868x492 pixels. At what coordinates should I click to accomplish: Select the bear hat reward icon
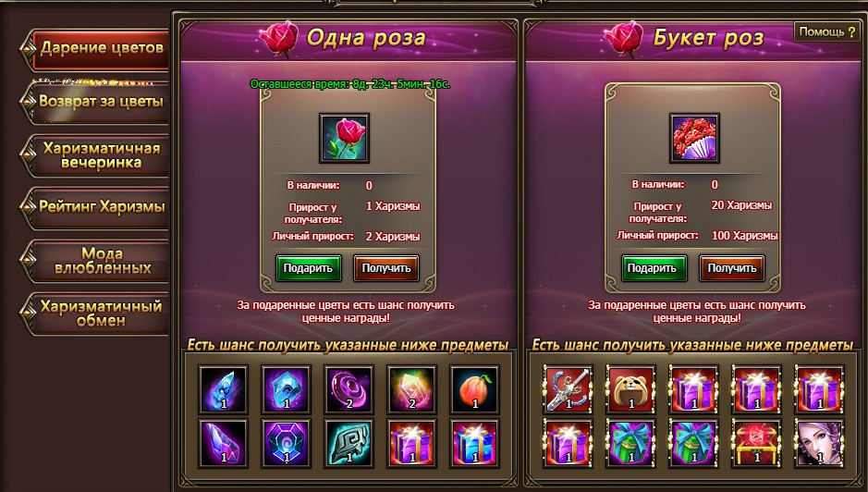[630, 389]
